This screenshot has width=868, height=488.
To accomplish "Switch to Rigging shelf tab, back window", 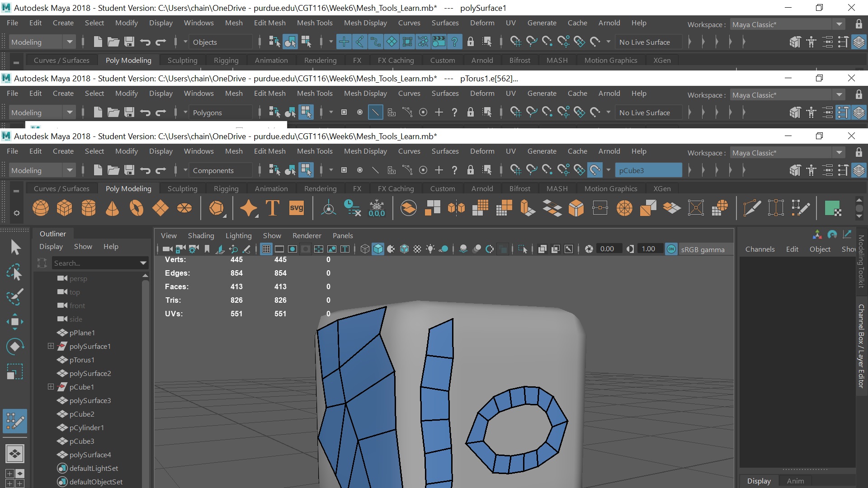I will coord(226,61).
